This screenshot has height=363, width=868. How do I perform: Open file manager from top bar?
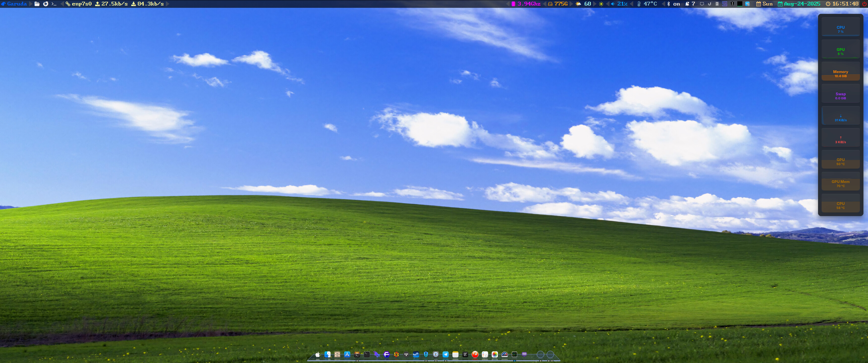[x=37, y=4]
